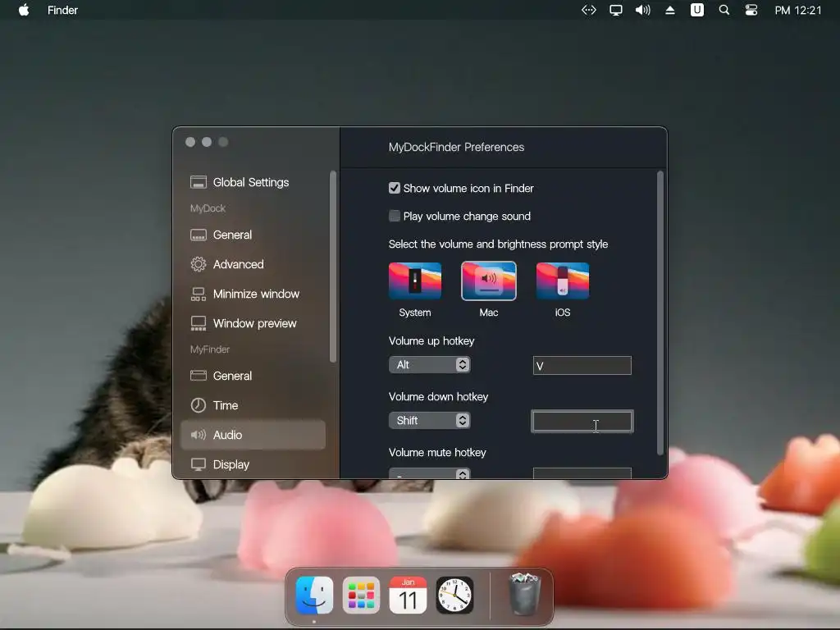Click the settings pane vertical scrollbar

click(660, 313)
